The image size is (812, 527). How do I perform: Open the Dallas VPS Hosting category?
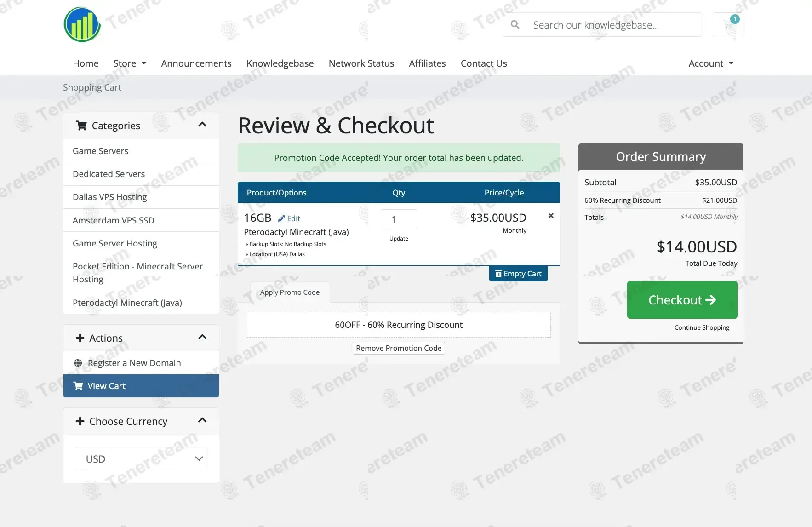click(x=141, y=197)
